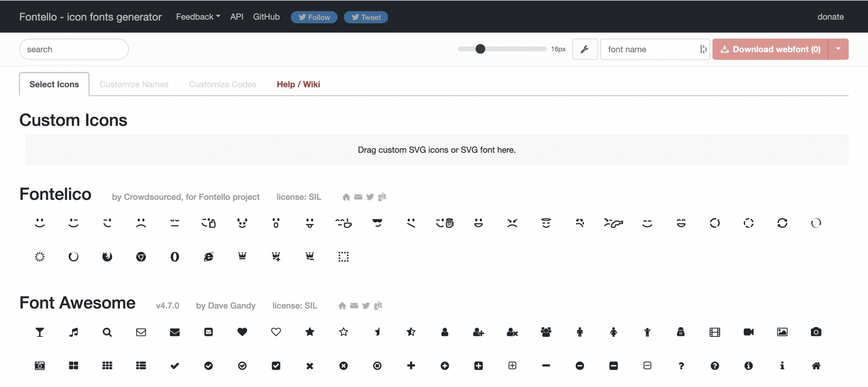The width and height of the screenshot is (868, 387).
Task: Choose the film strip icon
Action: [x=715, y=332]
